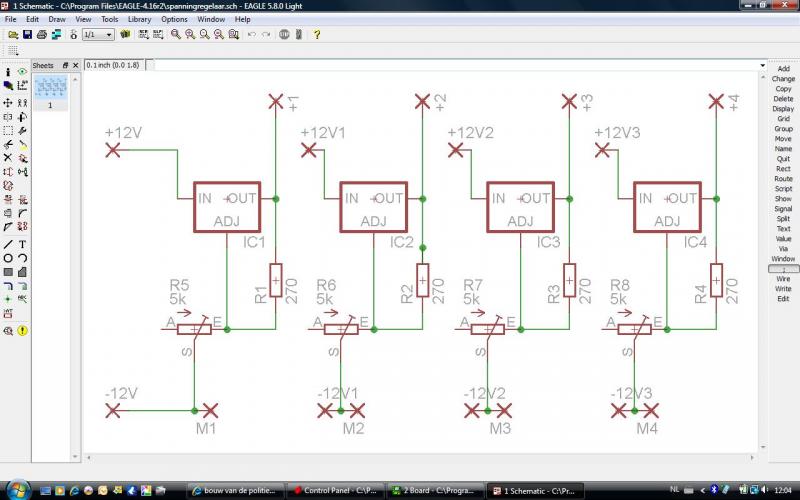This screenshot has height=500, width=800.
Task: Open the Library menu
Action: coord(139,19)
